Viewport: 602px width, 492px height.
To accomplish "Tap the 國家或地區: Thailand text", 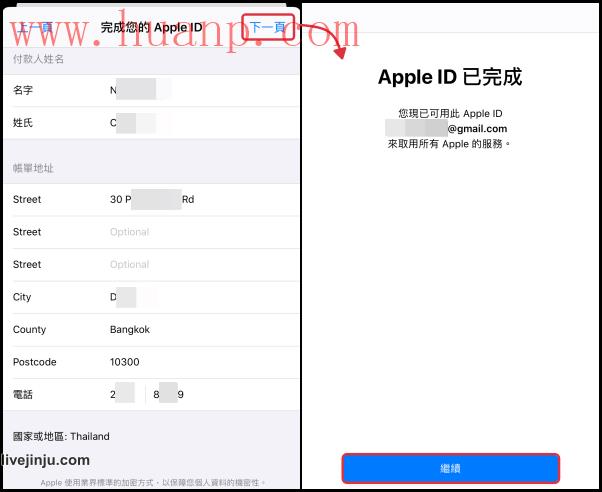I will 61,437.
